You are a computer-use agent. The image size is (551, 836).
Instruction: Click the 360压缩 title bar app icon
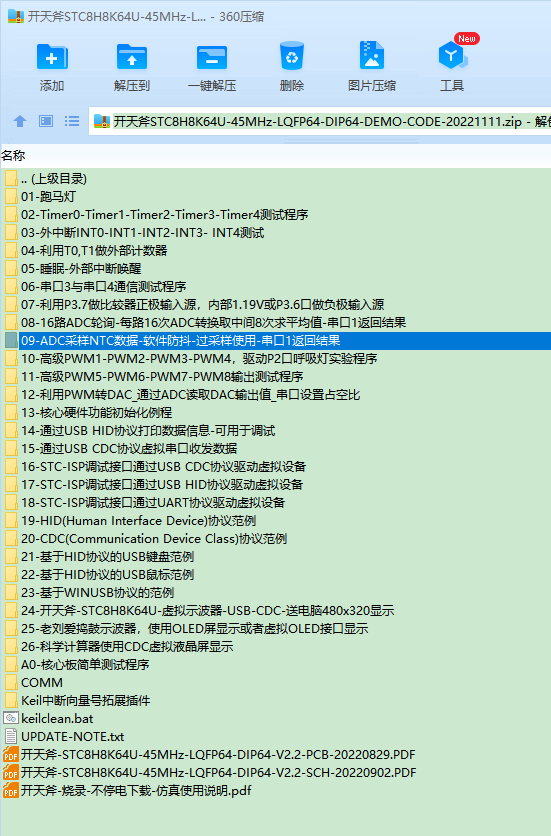point(15,16)
